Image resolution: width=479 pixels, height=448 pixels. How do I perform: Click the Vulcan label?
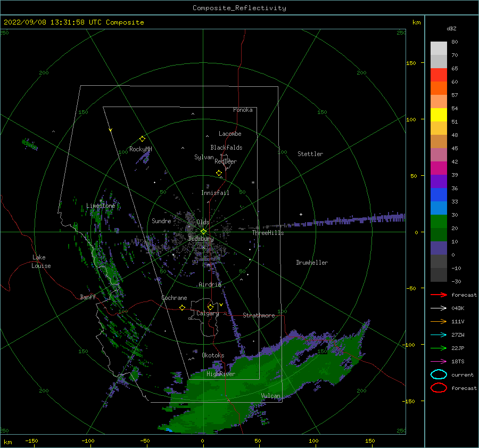point(270,396)
